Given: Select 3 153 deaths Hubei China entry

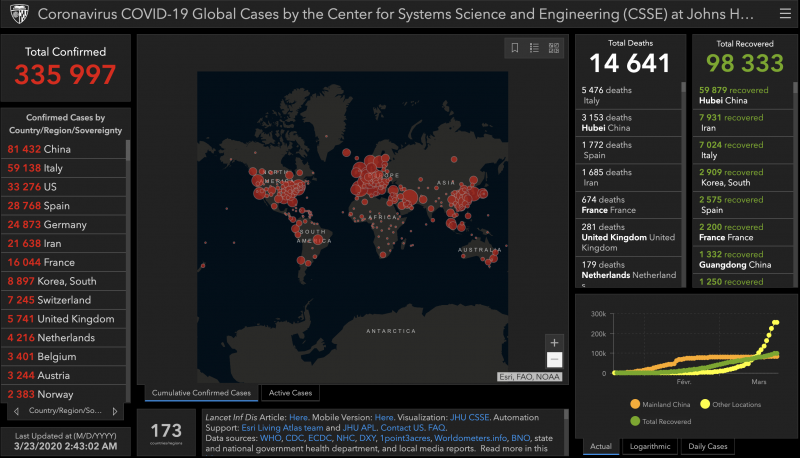Looking at the screenshot, I should click(x=629, y=123).
